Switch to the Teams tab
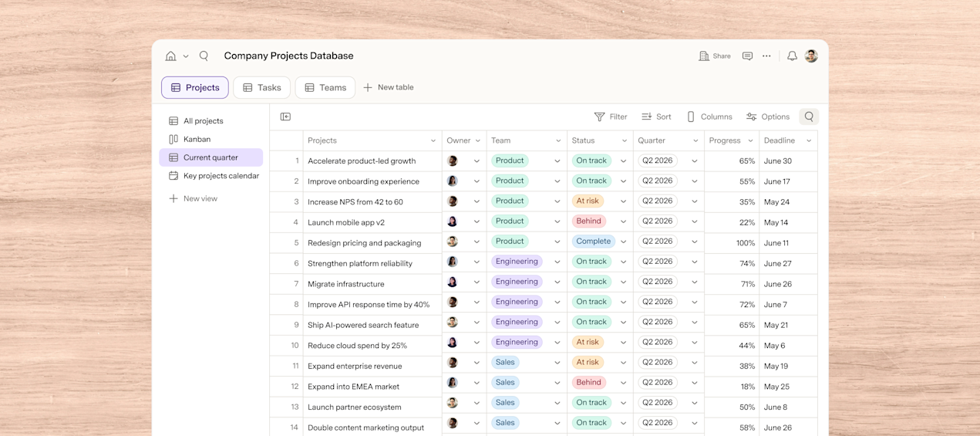This screenshot has height=436, width=980. pyautogui.click(x=325, y=87)
